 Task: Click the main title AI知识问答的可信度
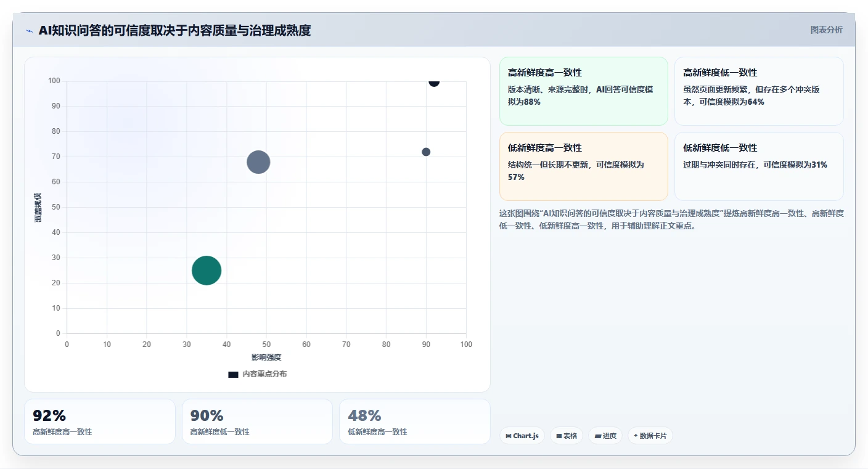(x=174, y=30)
